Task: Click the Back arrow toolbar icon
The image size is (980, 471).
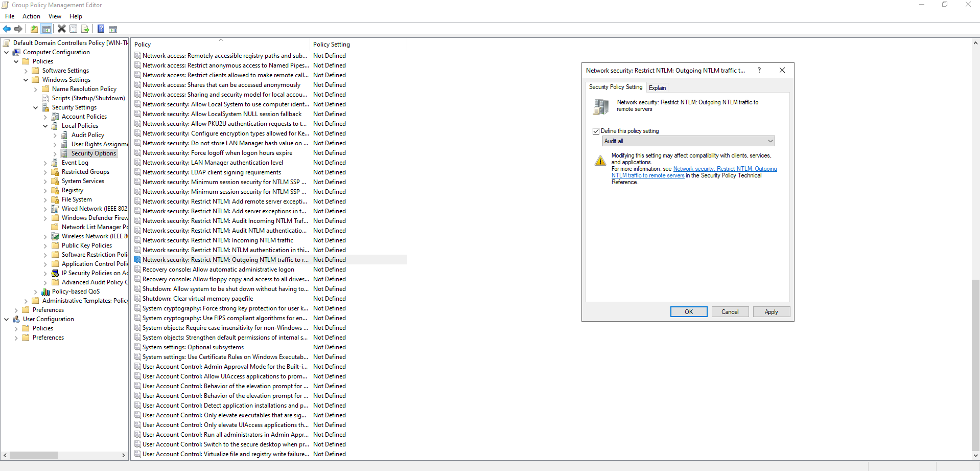Action: (x=7, y=29)
